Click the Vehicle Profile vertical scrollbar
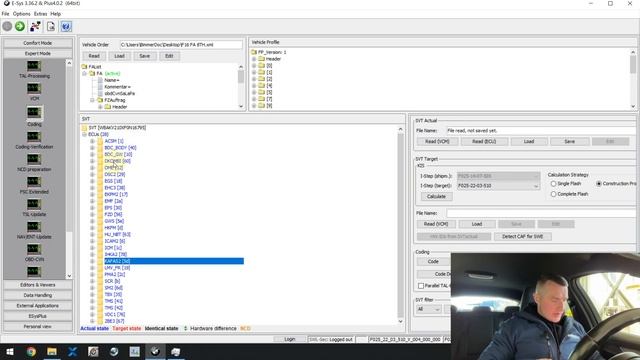 tap(633, 79)
